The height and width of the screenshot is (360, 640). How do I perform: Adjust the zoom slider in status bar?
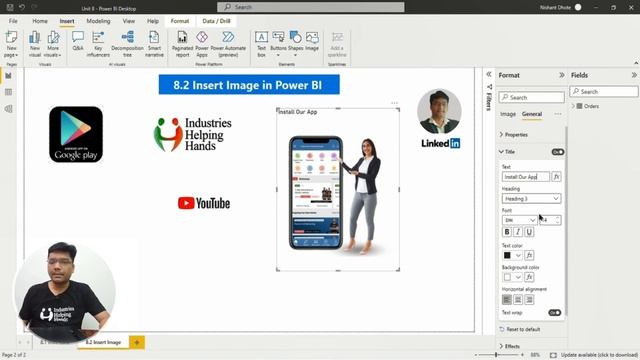click(x=497, y=355)
